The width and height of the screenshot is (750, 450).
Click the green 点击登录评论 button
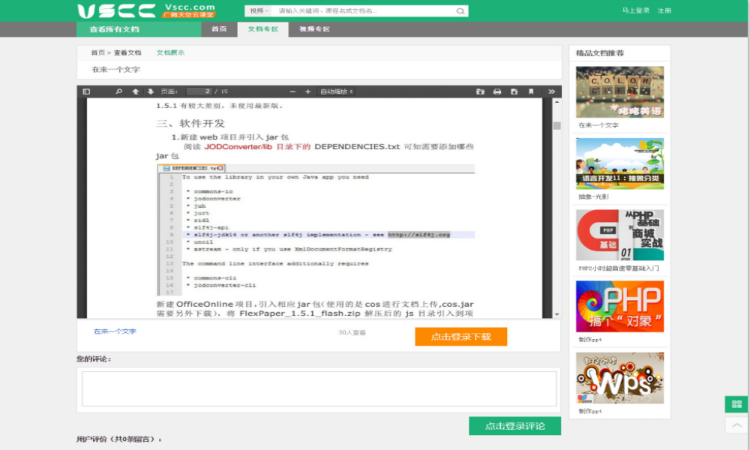(515, 426)
